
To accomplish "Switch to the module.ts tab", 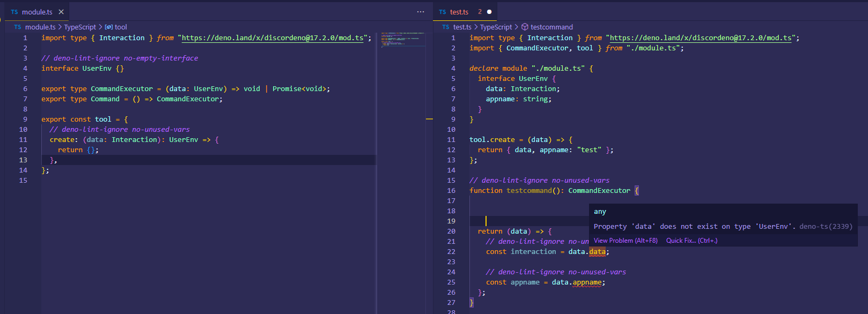I will click(37, 12).
